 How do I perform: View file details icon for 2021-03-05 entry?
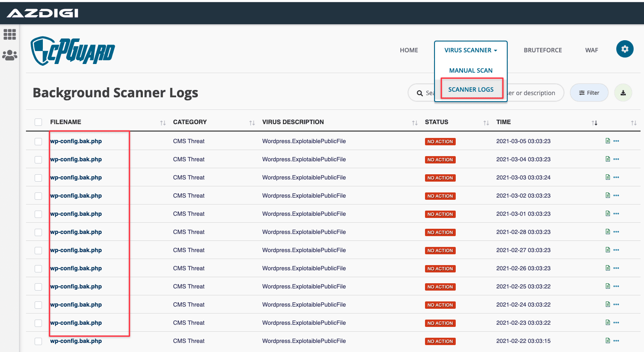[x=608, y=141]
